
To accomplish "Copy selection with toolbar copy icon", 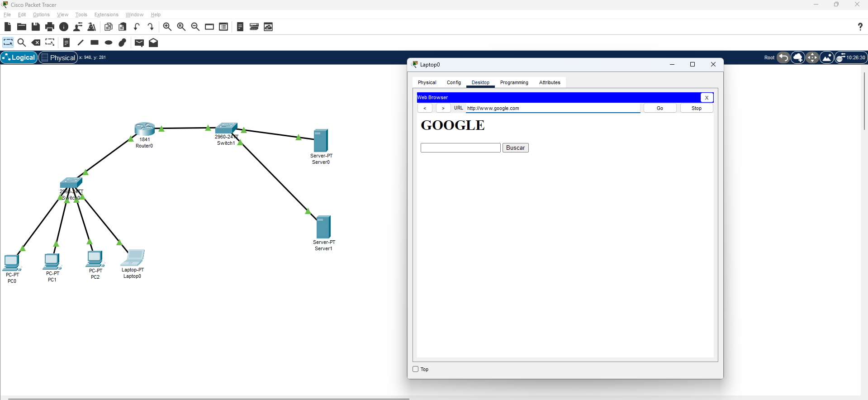I will pos(109,27).
